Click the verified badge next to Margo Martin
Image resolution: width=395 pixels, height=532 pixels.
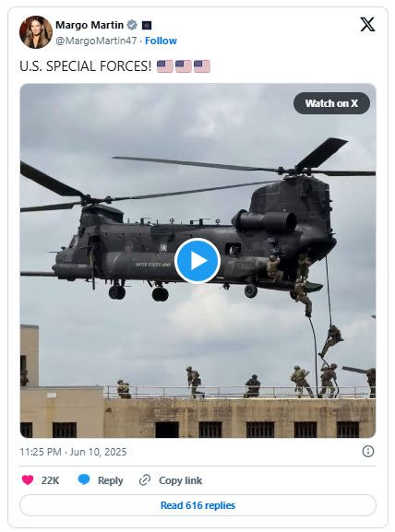132,25
